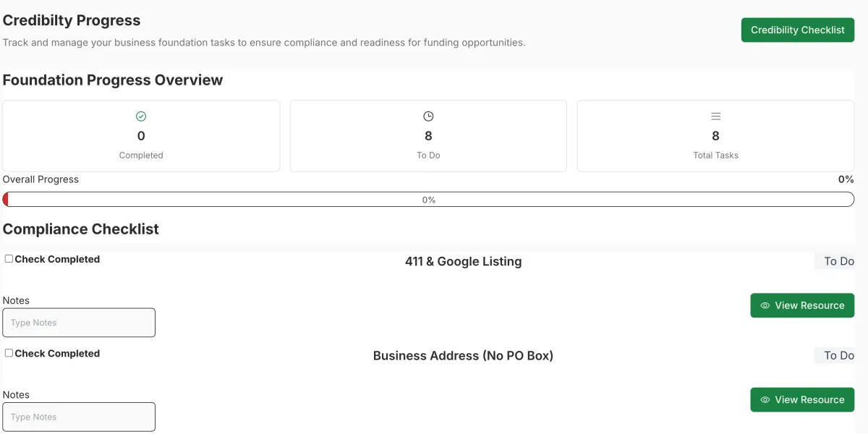Check Completed box for 411 & Google Listing
The image size is (868, 434).
click(9, 258)
